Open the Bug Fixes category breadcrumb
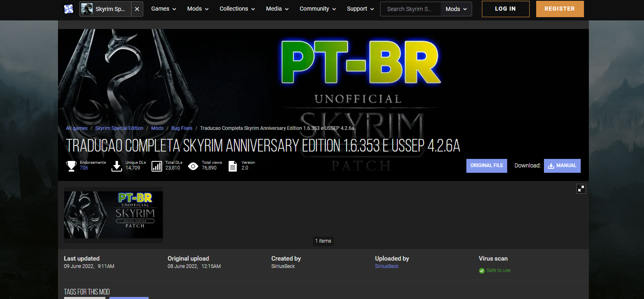The height and width of the screenshot is (299, 644). click(182, 128)
